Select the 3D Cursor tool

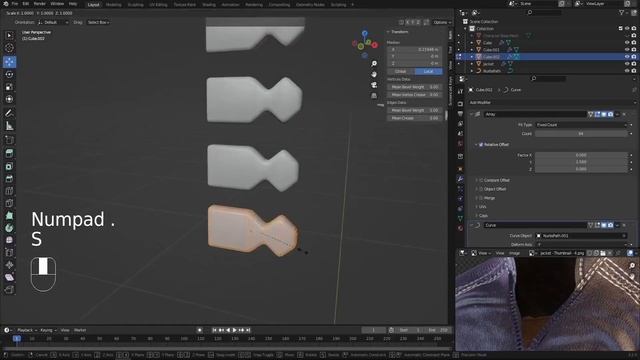[9, 48]
